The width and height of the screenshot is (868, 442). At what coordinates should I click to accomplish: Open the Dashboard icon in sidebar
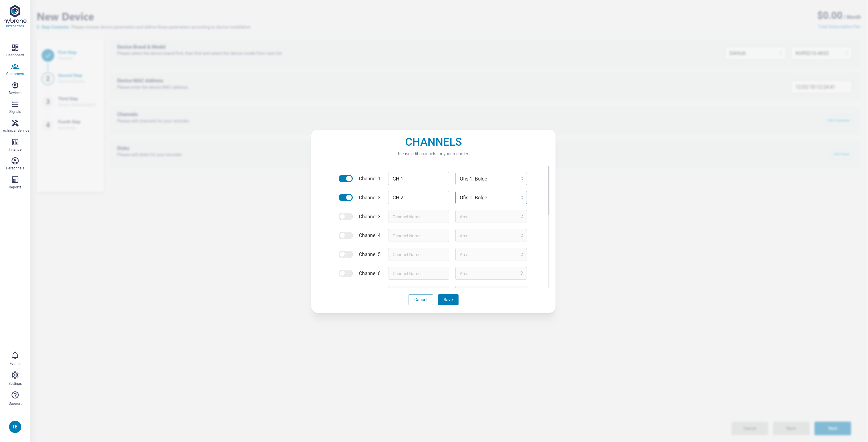click(15, 48)
